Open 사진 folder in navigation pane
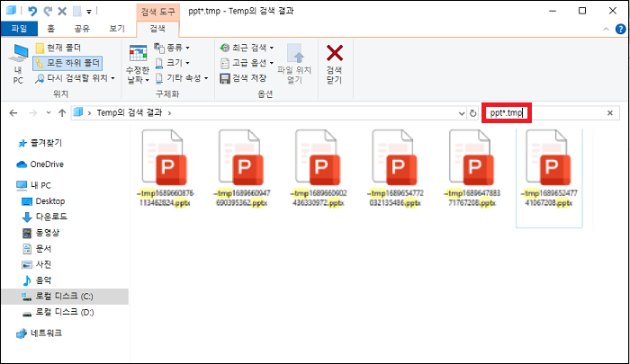The height and width of the screenshot is (364, 630). [37, 264]
